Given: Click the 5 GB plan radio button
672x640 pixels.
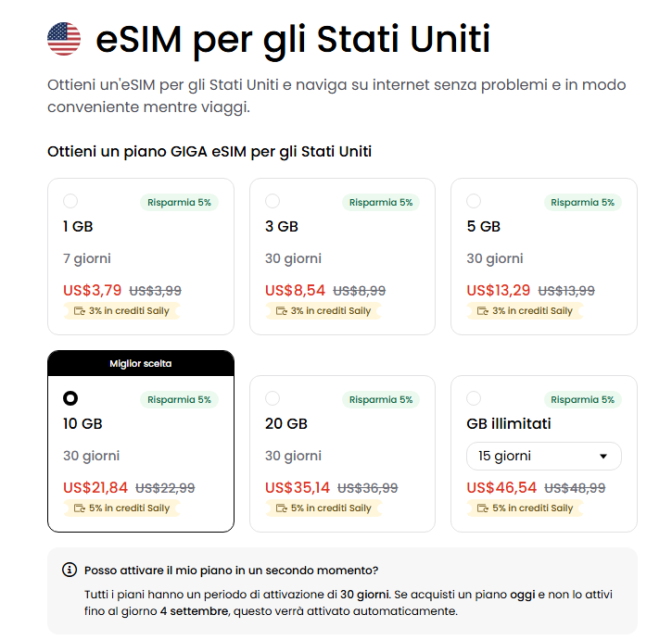Looking at the screenshot, I should [474, 201].
